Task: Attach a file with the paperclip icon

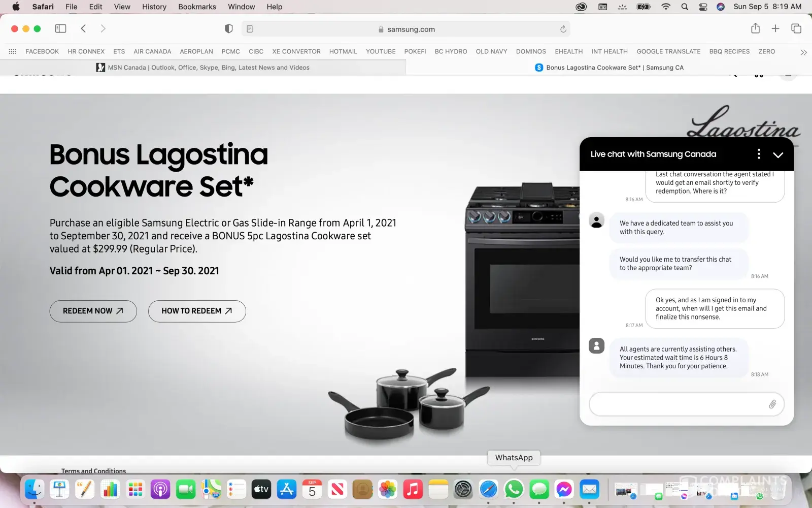Action: 772,404
